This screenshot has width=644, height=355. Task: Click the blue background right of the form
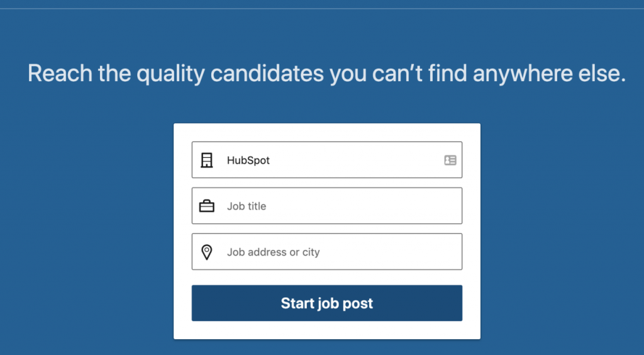(x=562, y=230)
